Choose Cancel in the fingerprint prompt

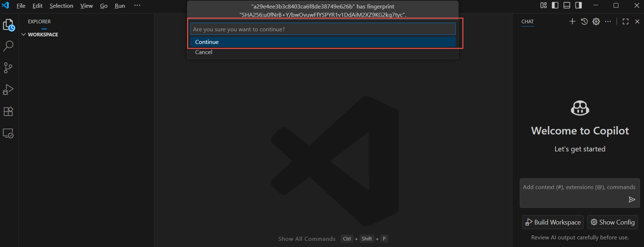tap(204, 52)
